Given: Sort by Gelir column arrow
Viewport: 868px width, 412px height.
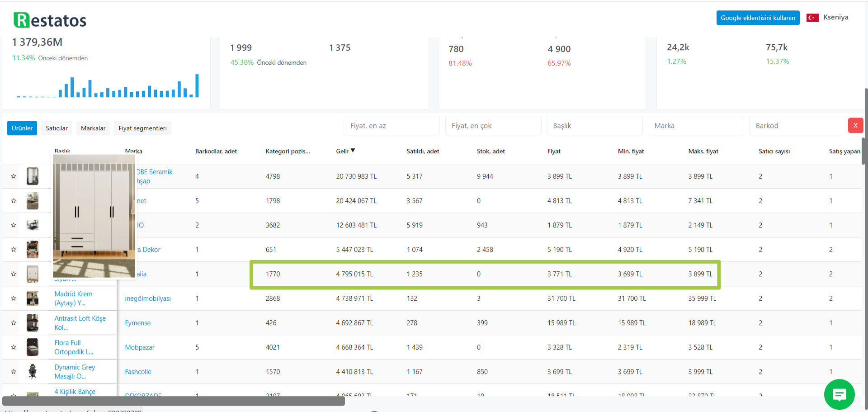Looking at the screenshot, I should [353, 151].
